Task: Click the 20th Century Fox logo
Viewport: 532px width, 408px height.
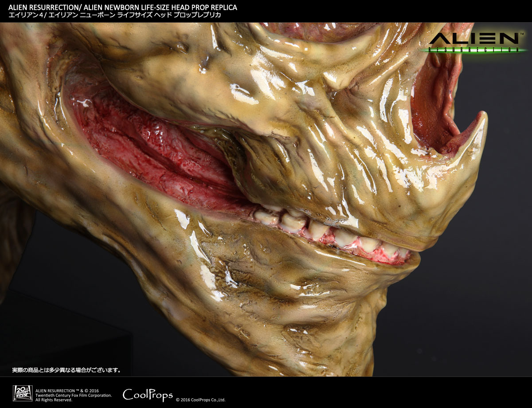Action: (23, 393)
